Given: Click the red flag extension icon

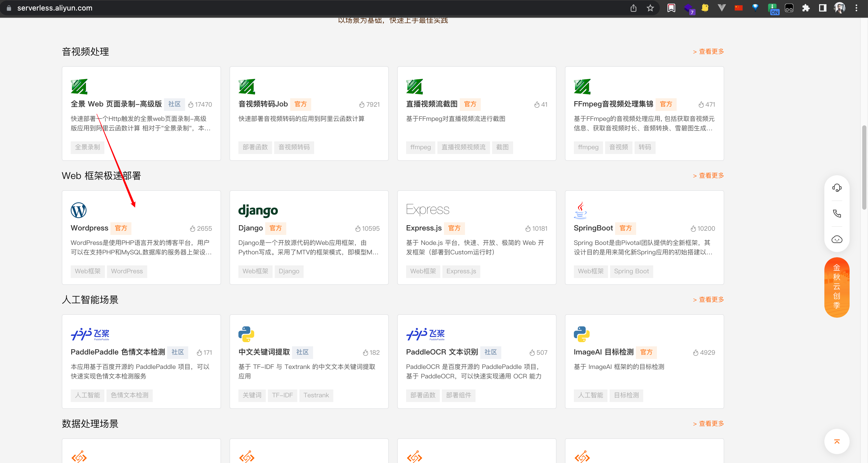Looking at the screenshot, I should pos(738,8).
